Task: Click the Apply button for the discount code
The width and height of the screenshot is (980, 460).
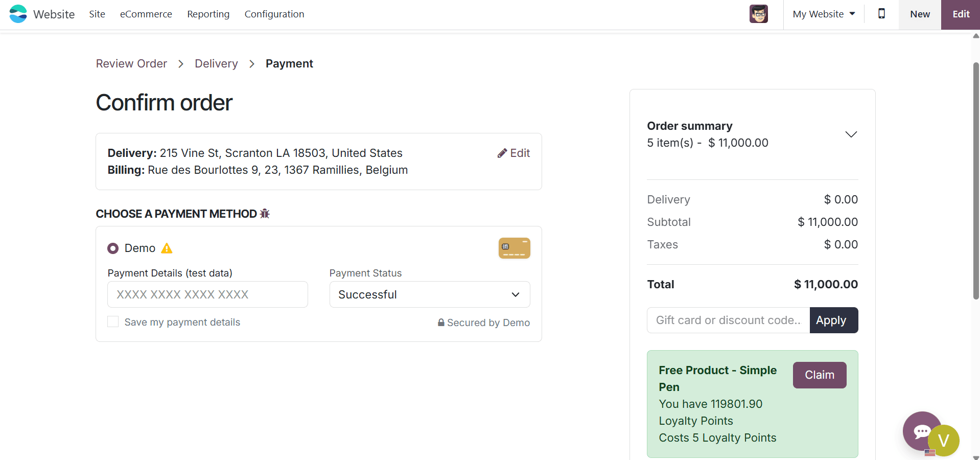Action: (x=833, y=320)
